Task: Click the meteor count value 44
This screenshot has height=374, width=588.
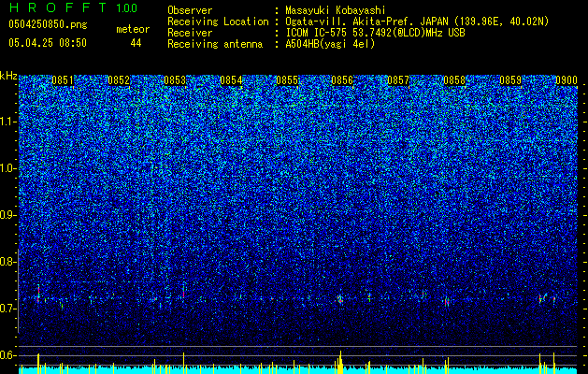Action: tap(136, 43)
